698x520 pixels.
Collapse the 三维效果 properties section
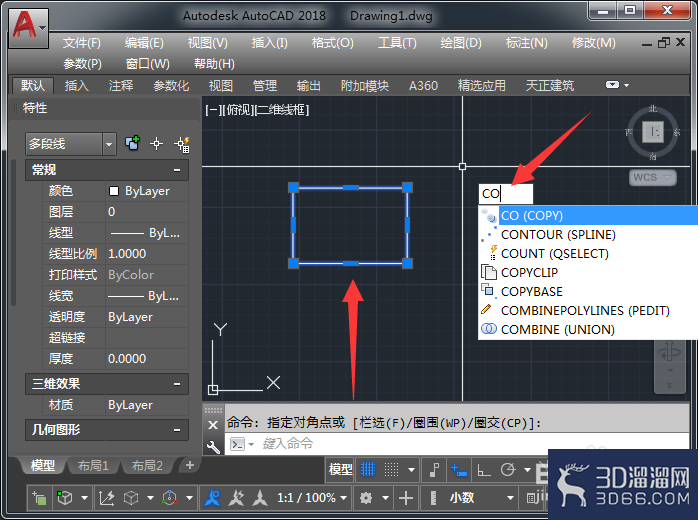tap(177, 384)
